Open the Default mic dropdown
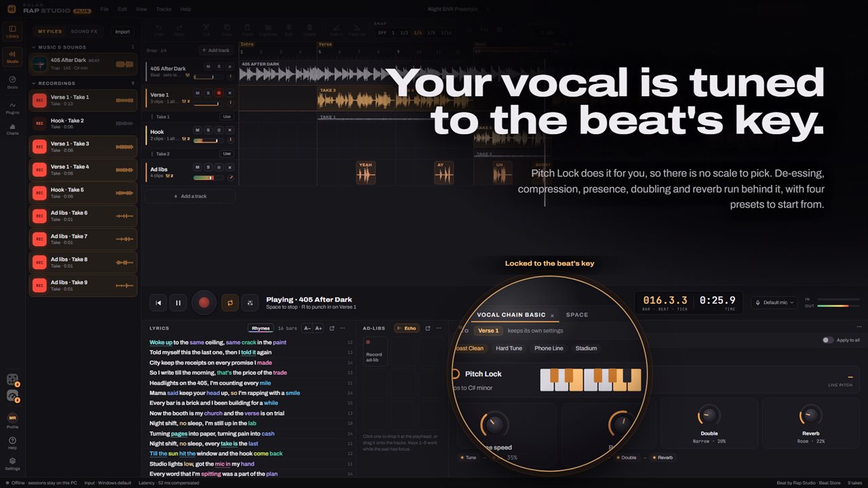The height and width of the screenshot is (488, 868). [774, 302]
